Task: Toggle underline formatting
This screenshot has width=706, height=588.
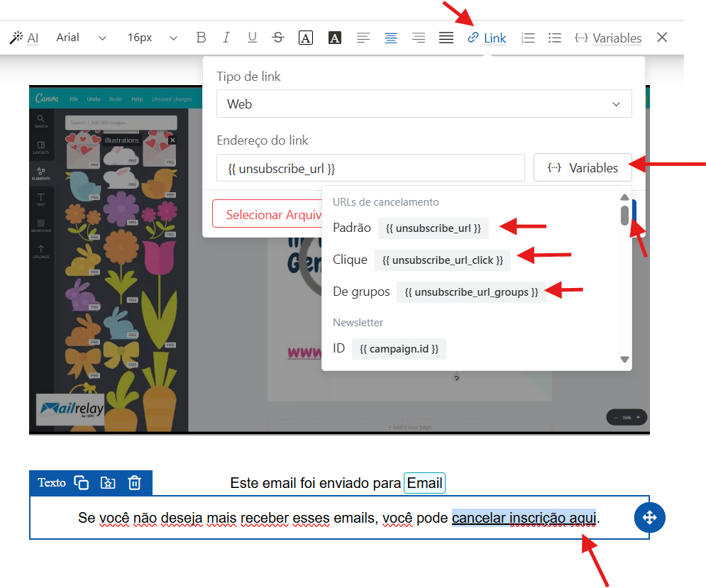Action: 252,38
